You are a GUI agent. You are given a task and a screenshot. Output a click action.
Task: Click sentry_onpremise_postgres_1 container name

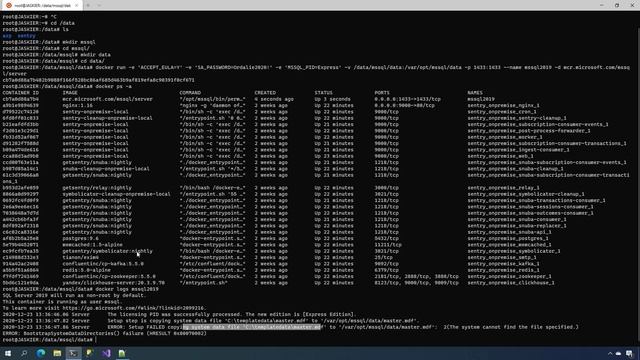pyautogui.click(x=508, y=238)
